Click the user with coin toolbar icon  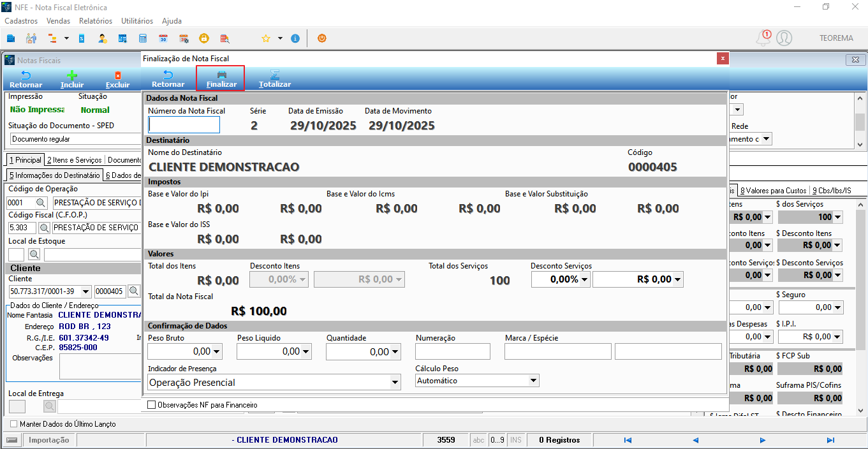coord(102,38)
